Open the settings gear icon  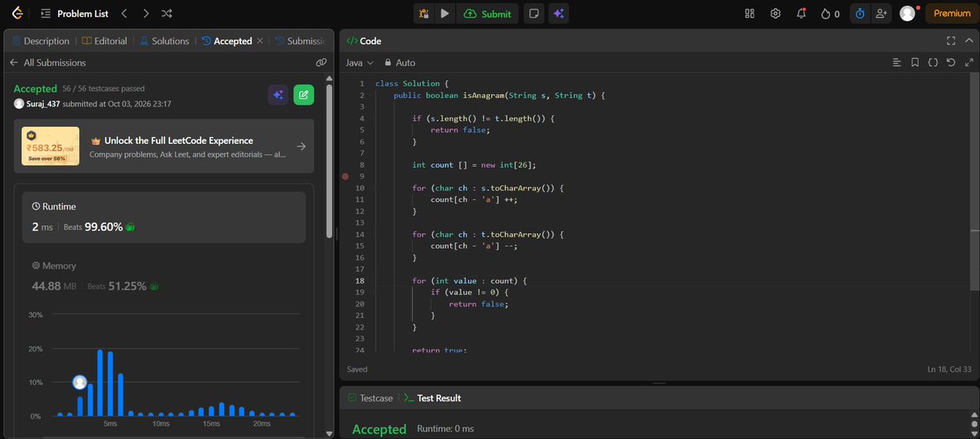(776, 14)
